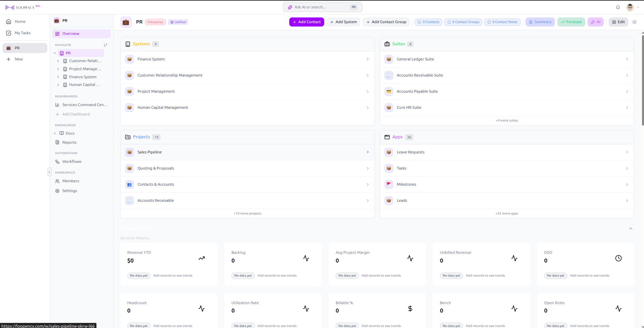Open the notifications bell
This screenshot has height=328, width=644.
point(618,7)
